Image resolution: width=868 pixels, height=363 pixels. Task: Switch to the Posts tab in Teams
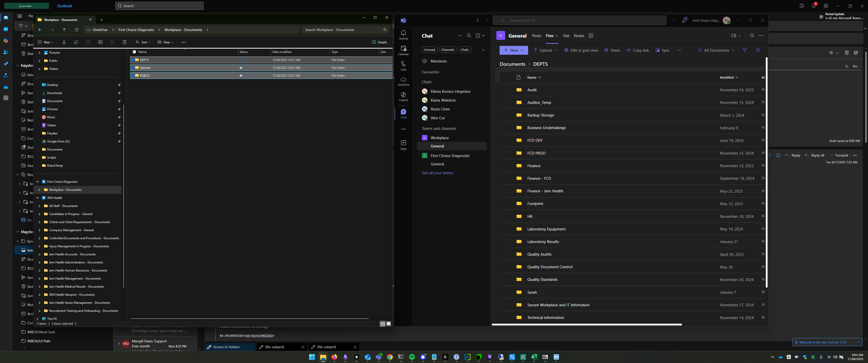point(536,36)
